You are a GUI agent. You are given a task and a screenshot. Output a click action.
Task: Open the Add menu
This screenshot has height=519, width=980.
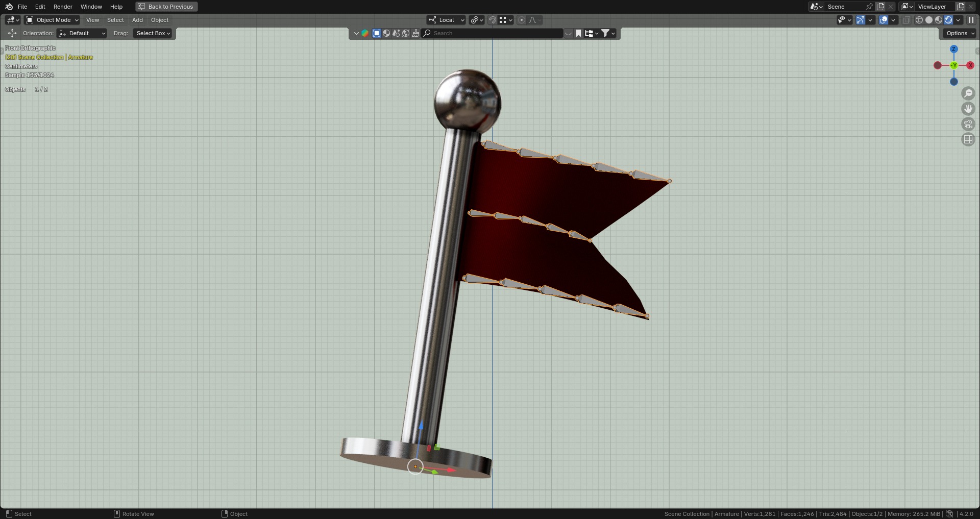(137, 20)
